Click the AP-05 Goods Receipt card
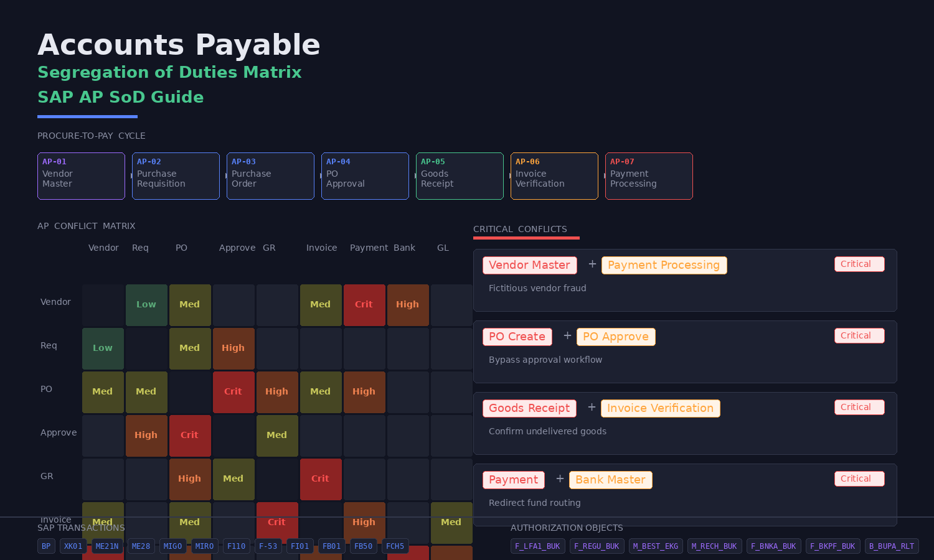The width and height of the screenshot is (934, 560). (x=460, y=176)
